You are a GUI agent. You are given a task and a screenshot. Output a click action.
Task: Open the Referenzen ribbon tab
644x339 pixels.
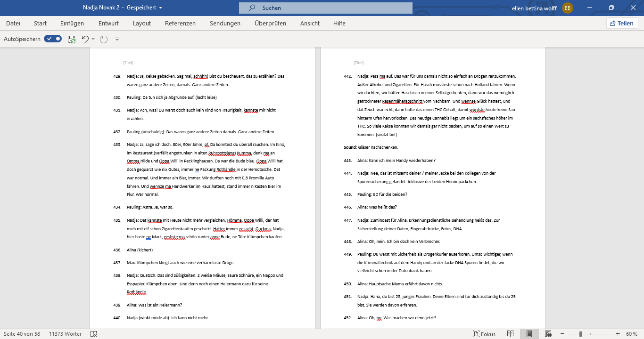(x=180, y=23)
